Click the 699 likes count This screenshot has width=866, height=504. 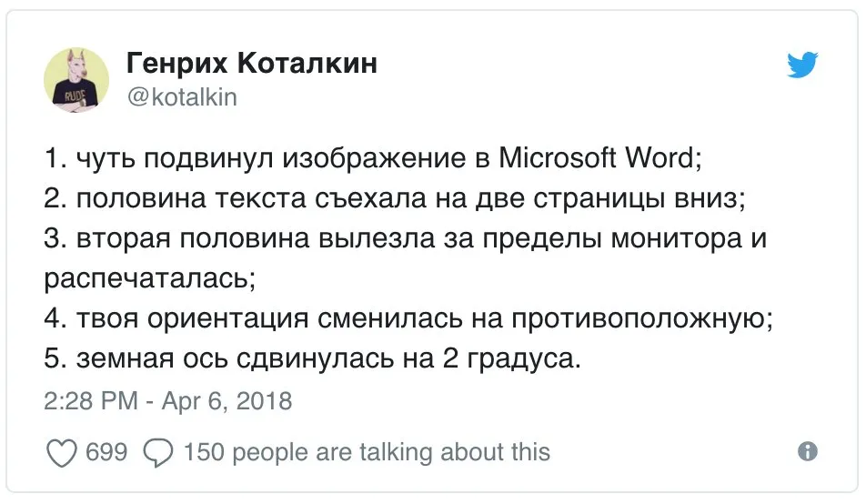pos(106,452)
